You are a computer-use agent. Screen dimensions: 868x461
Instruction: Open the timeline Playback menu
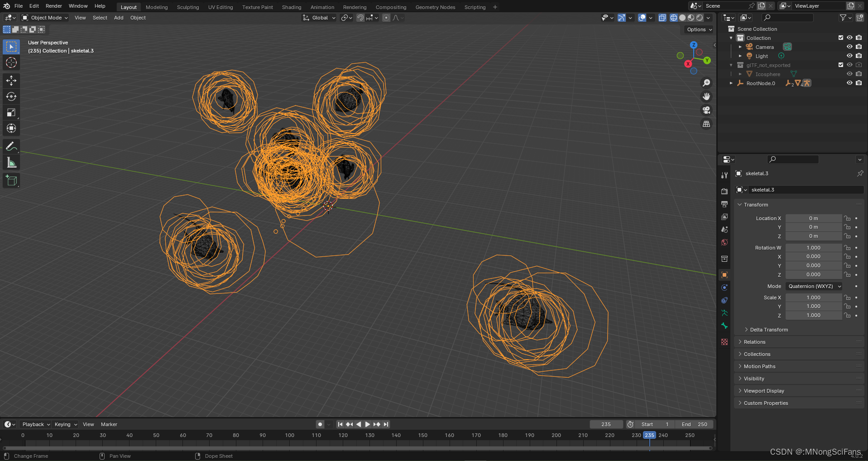tap(36, 424)
